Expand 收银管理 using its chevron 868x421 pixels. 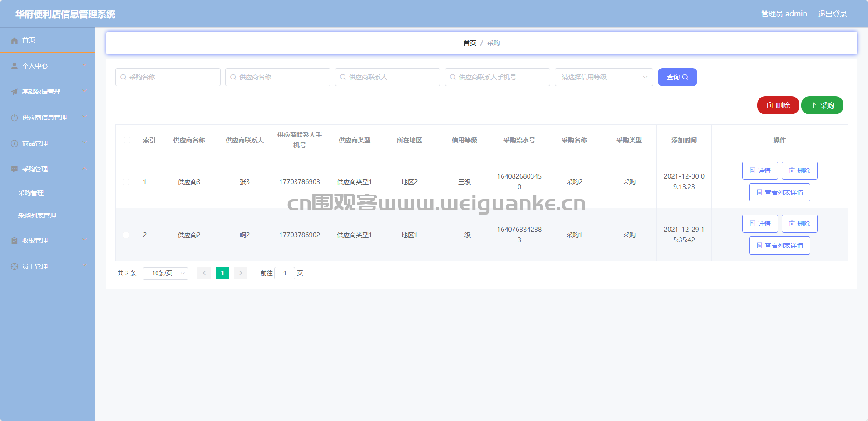(x=85, y=240)
